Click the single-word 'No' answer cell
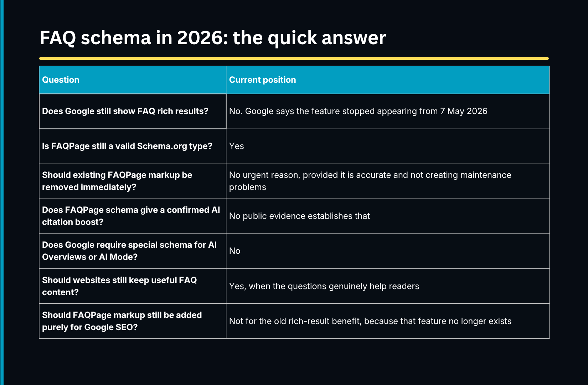 click(388, 251)
